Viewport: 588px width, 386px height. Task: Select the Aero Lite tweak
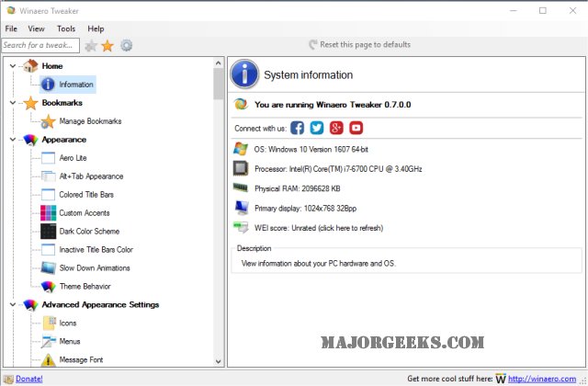pos(73,158)
